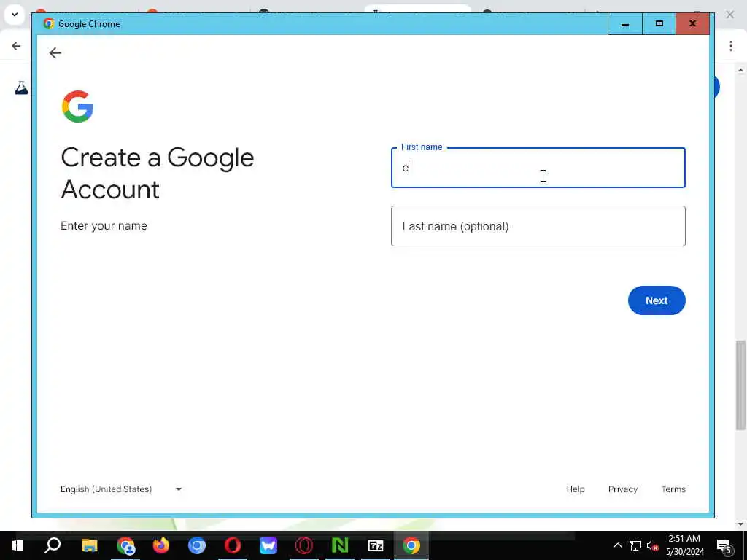Launch Firefox from the taskbar

(161, 545)
